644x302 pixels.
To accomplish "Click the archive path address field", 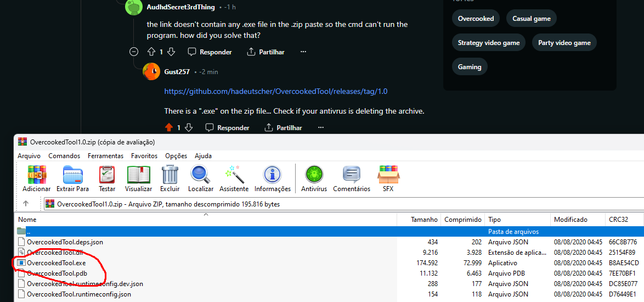I will (x=344, y=203).
